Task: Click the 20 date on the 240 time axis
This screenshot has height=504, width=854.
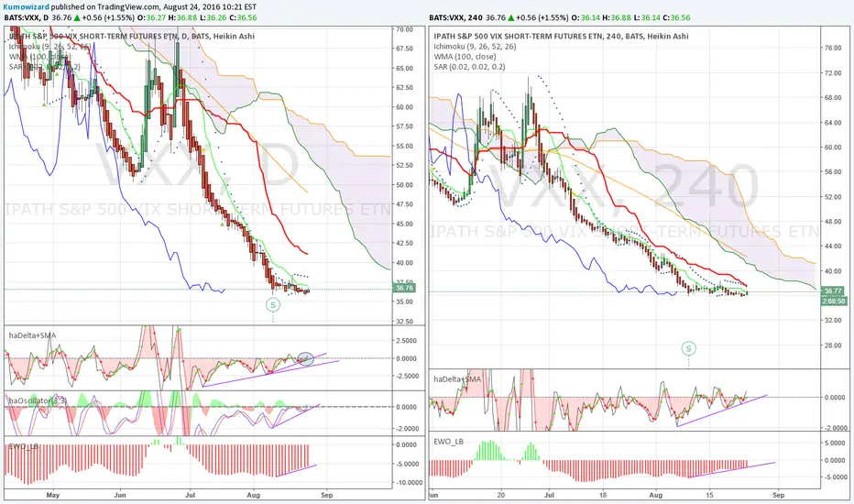Action: click(500, 495)
